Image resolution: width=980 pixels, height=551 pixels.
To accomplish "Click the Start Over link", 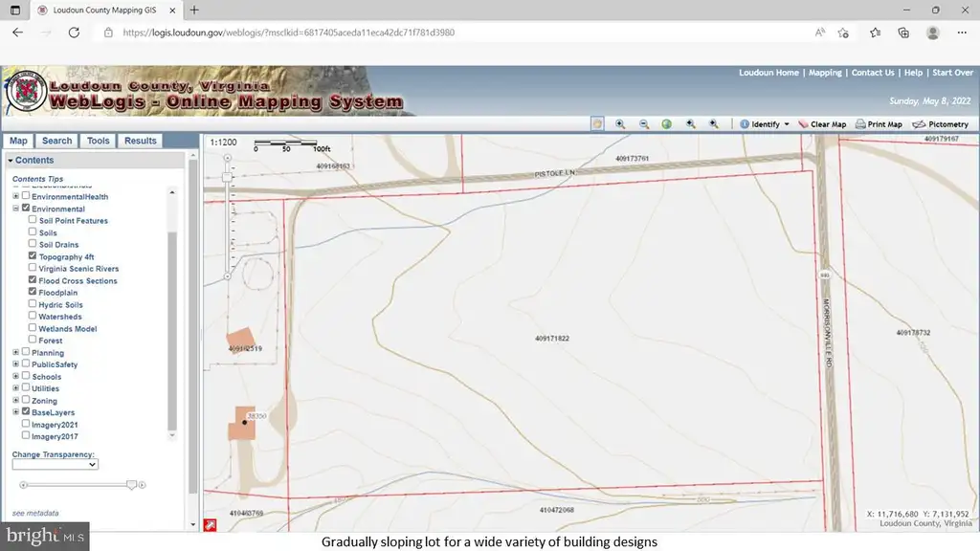I will [x=952, y=73].
